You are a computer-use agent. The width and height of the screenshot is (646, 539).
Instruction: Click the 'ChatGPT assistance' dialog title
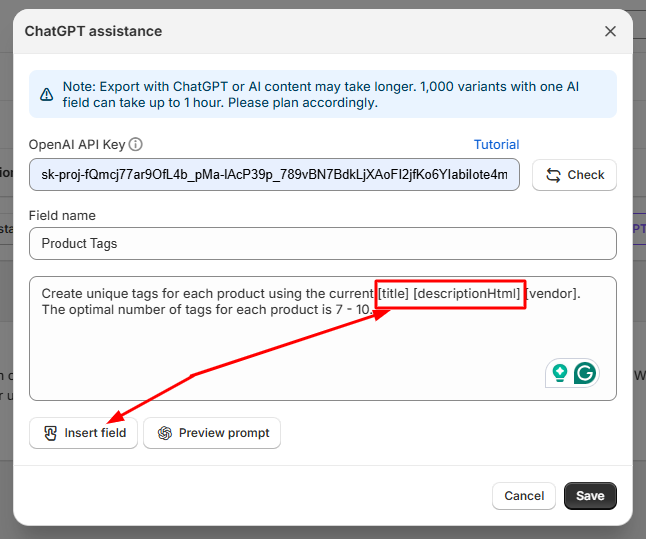[93, 31]
